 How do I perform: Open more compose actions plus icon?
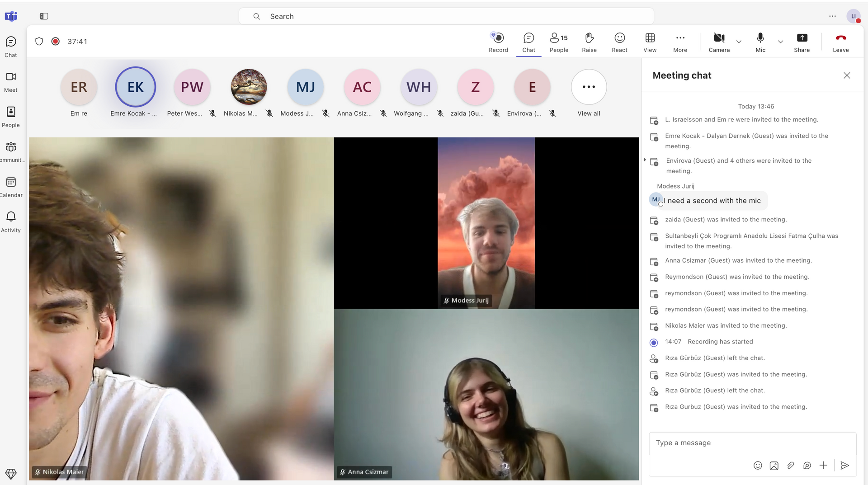coord(823,466)
